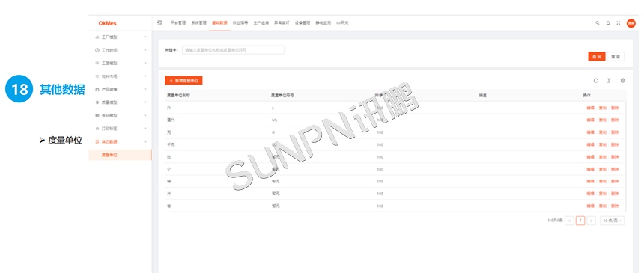Click 复制 in the 毫升 (ML) row
644x273 pixels.
[x=603, y=120]
